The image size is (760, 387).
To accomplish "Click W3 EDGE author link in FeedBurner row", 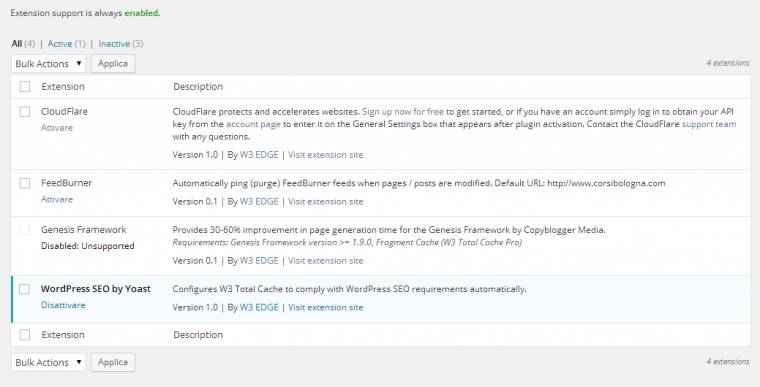I will 259,202.
